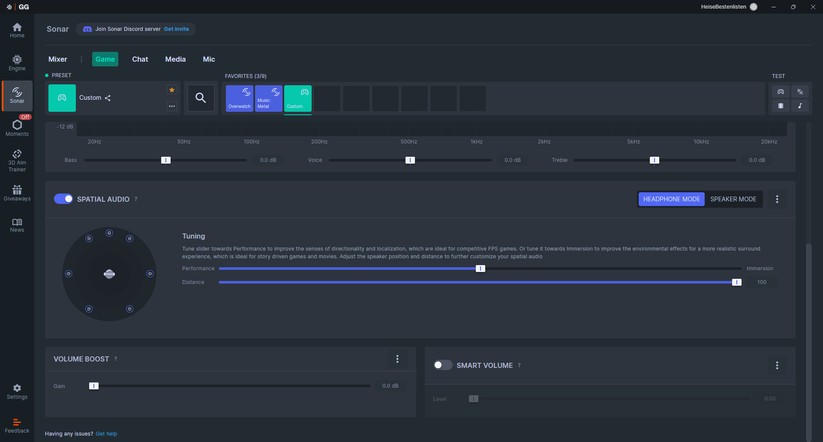Click the Treble slider handle
This screenshot has height=442, width=823.
pyautogui.click(x=654, y=160)
